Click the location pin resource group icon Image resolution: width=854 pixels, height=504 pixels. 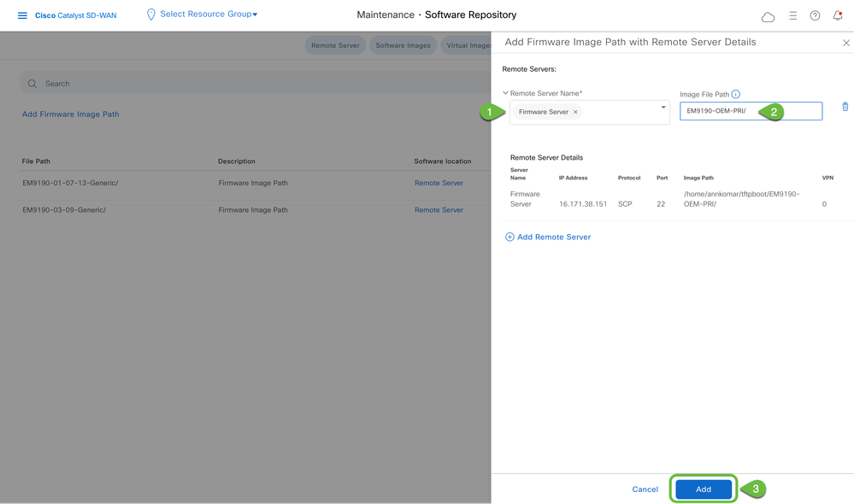click(x=150, y=15)
